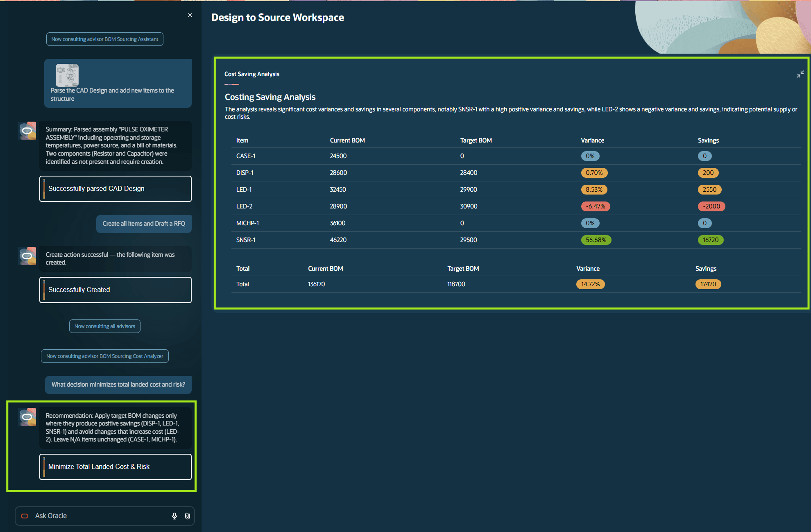Click the BOM Sourcing Cost Analyzer advisor chip
The height and width of the screenshot is (532, 811).
[x=104, y=356]
